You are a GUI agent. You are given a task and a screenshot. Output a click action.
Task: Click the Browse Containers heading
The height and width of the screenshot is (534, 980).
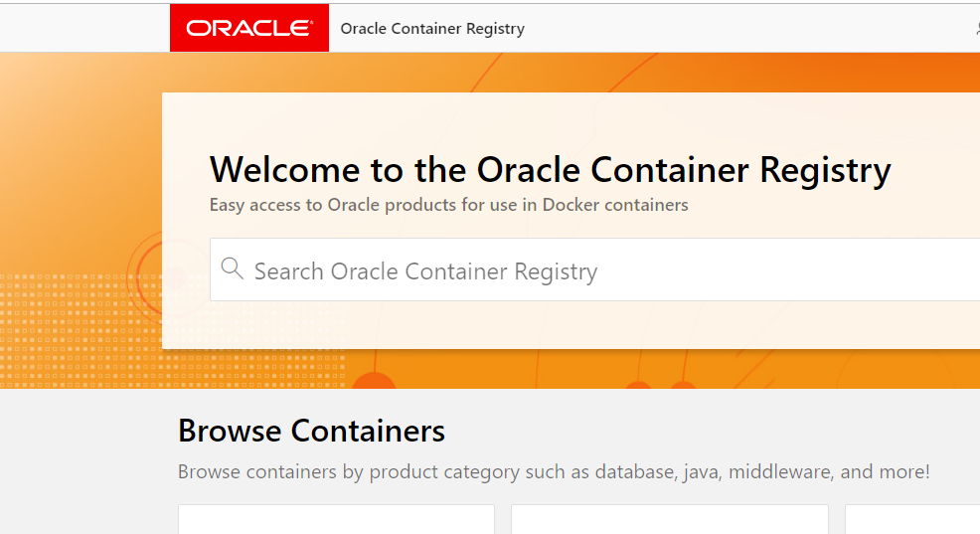coord(311,431)
